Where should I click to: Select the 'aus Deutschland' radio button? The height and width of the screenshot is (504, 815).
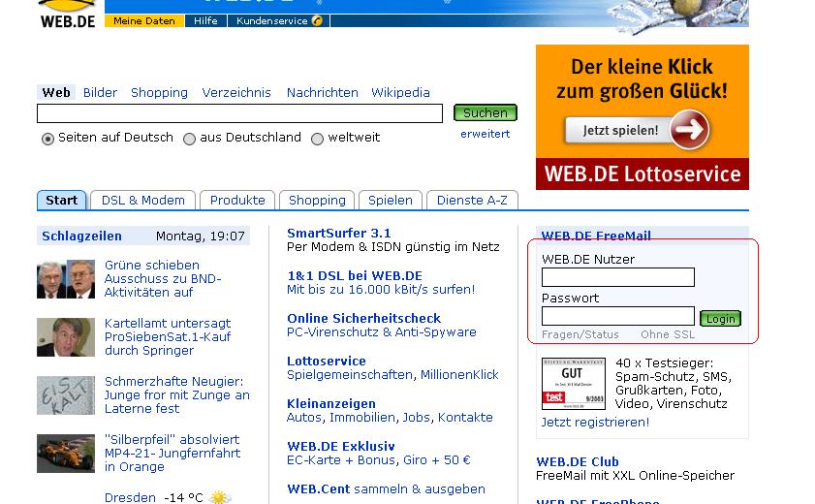coord(189,139)
